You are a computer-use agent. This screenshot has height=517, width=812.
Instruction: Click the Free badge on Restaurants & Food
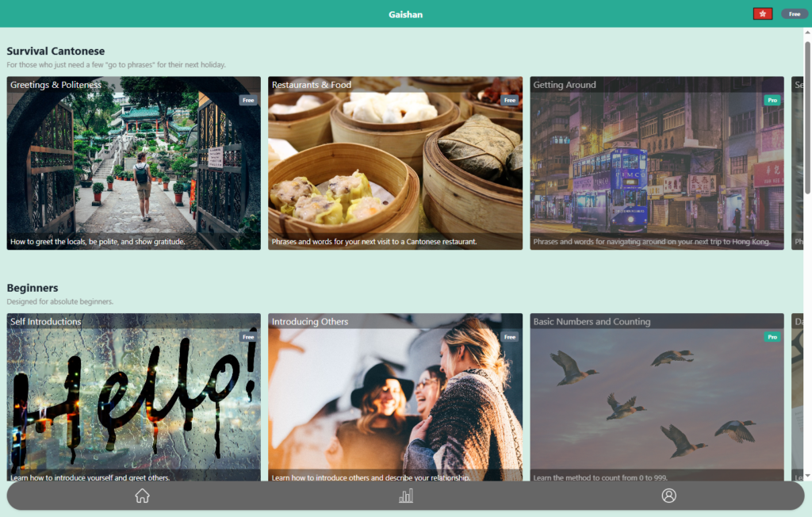(510, 100)
